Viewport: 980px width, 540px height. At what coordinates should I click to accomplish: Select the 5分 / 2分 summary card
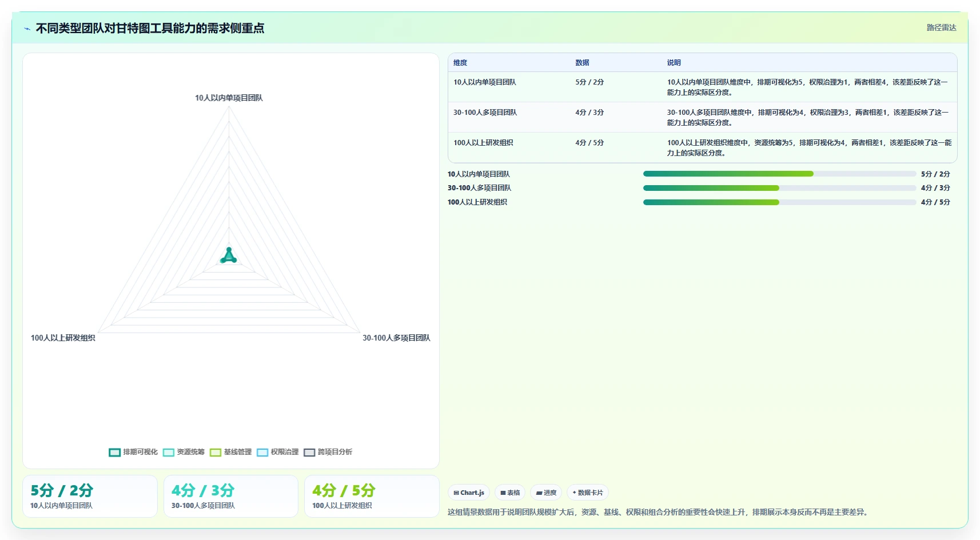coord(90,497)
